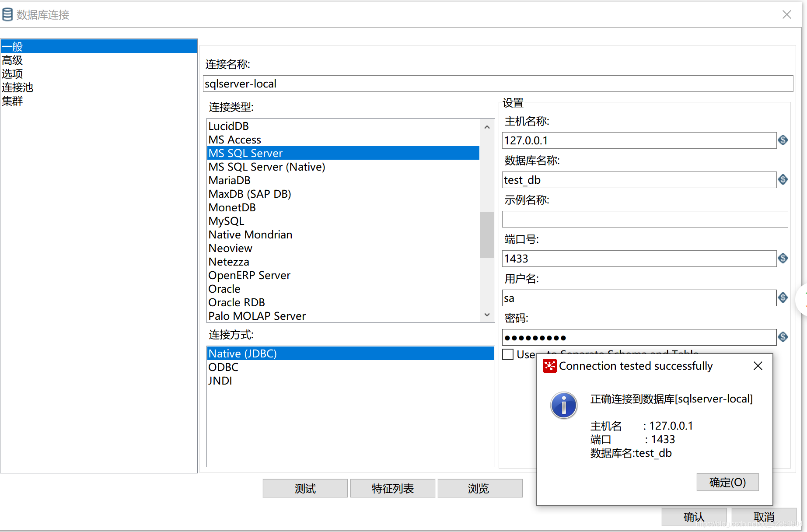Click 确定(O) in the success dialog

pyautogui.click(x=728, y=482)
